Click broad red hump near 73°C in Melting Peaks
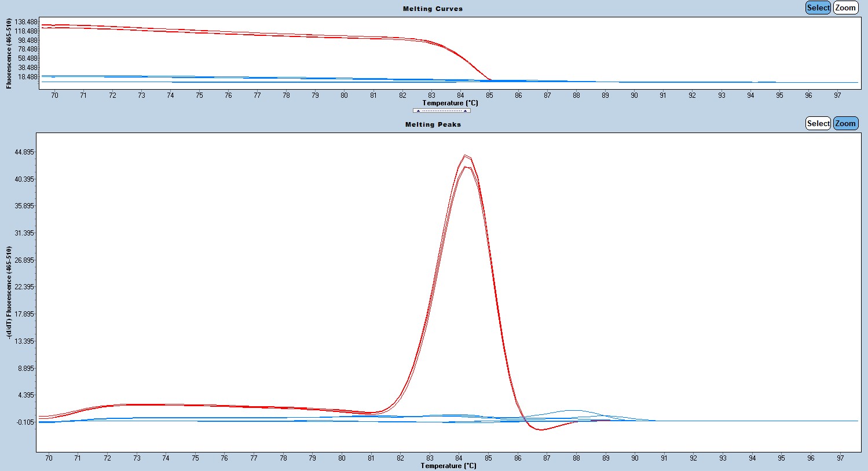868x471 pixels. click(x=137, y=404)
